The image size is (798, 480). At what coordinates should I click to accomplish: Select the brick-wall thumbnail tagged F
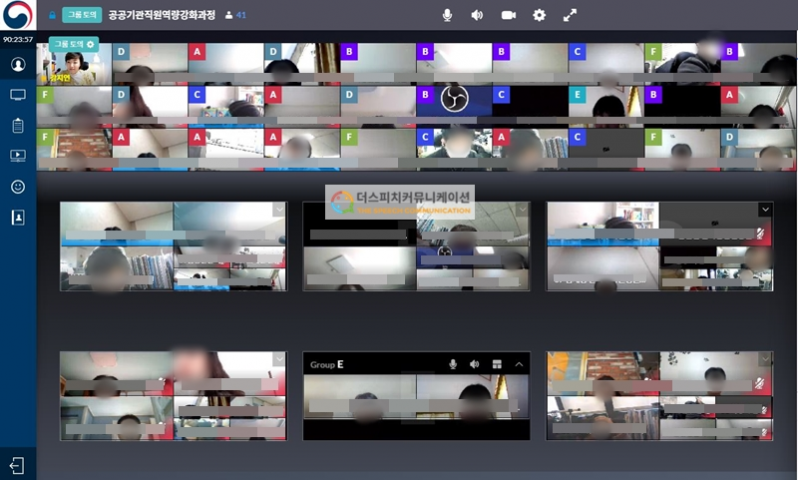coord(74,150)
